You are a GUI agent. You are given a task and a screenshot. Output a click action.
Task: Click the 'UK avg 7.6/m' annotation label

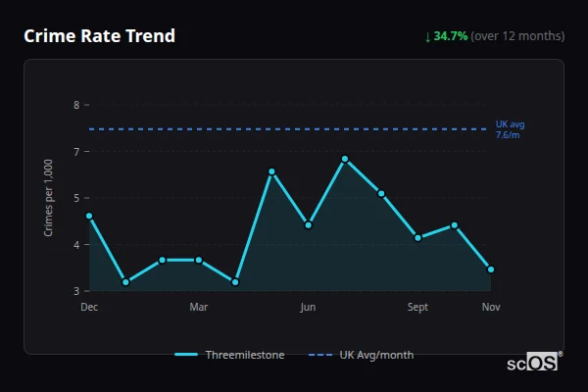[510, 129]
